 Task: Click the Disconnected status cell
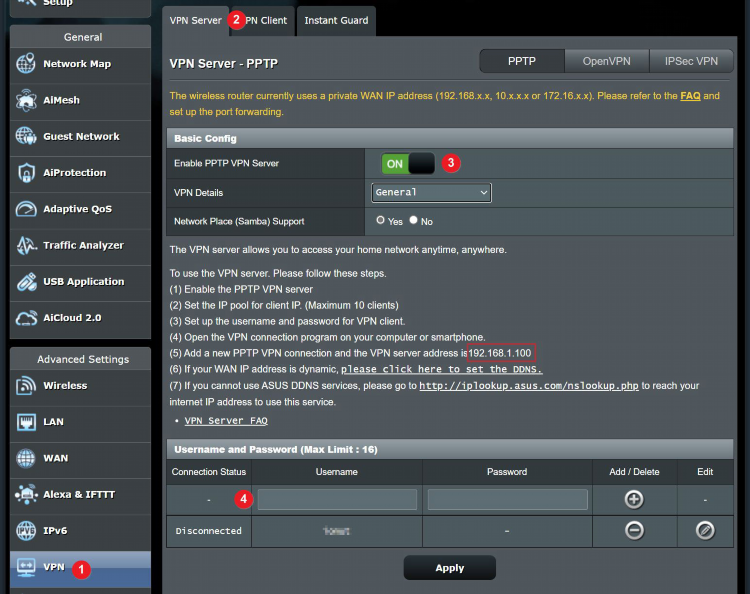(x=209, y=531)
